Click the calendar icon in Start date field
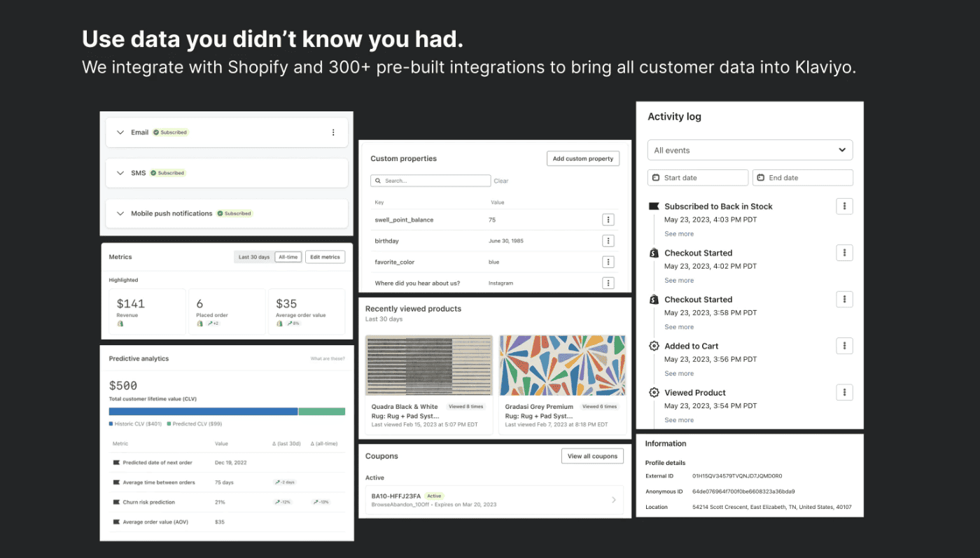This screenshot has height=558, width=980. point(656,177)
